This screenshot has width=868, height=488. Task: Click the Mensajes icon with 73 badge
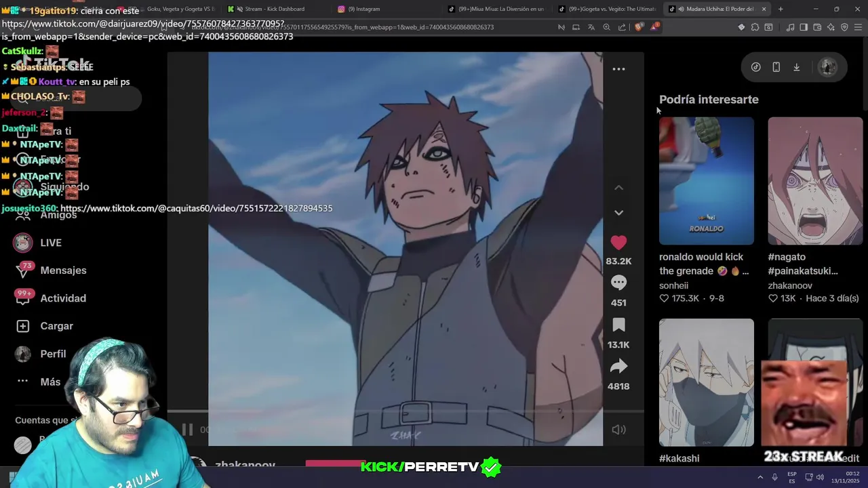[x=24, y=270]
